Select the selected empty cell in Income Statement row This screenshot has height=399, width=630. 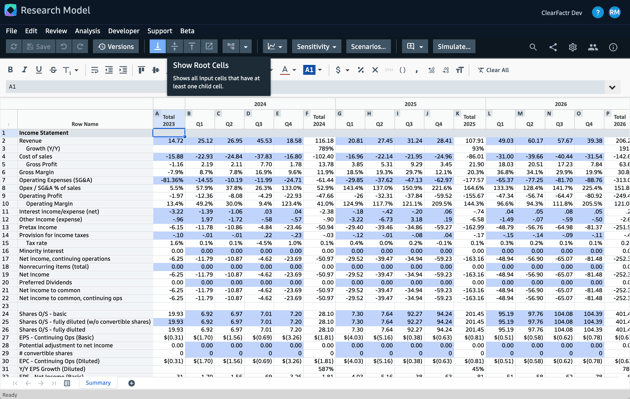coord(169,133)
